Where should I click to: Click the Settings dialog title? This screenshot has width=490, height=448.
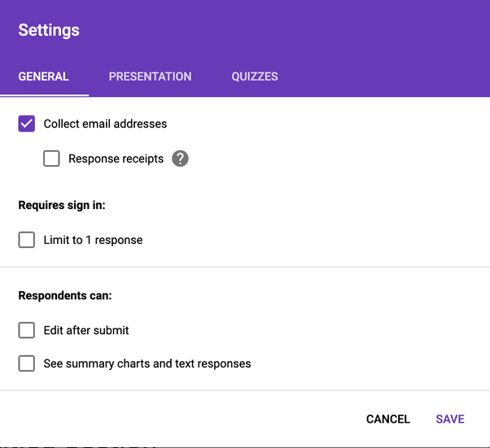49,31
